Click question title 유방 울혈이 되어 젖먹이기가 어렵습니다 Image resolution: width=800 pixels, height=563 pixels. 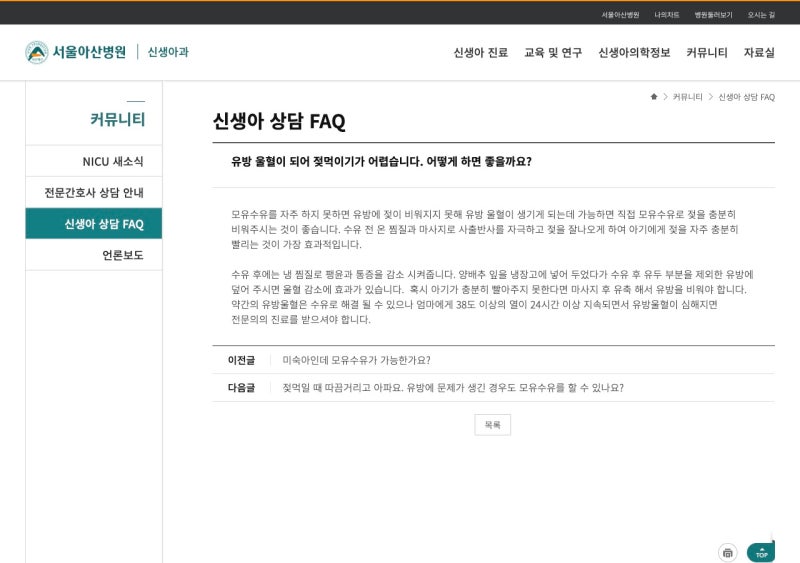pyautogui.click(x=381, y=162)
